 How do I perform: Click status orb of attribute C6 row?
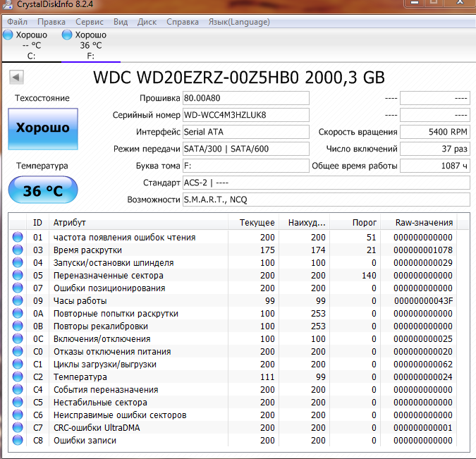[x=18, y=415]
